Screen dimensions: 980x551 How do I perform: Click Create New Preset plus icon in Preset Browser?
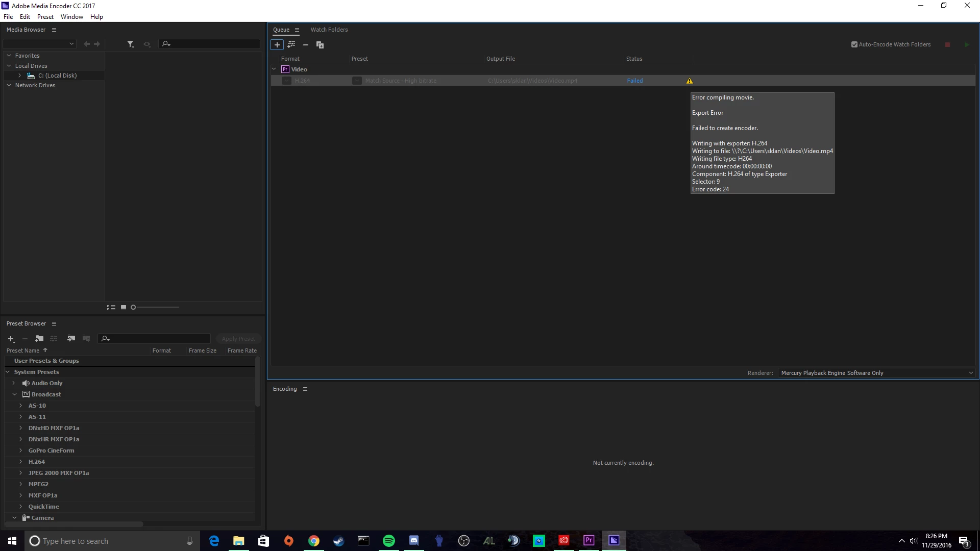[11, 339]
